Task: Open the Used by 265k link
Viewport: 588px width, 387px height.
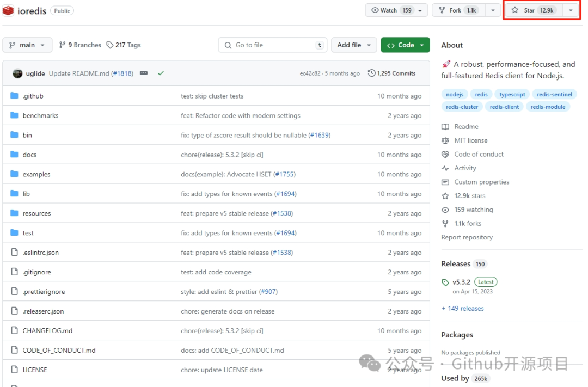Action: click(465, 378)
